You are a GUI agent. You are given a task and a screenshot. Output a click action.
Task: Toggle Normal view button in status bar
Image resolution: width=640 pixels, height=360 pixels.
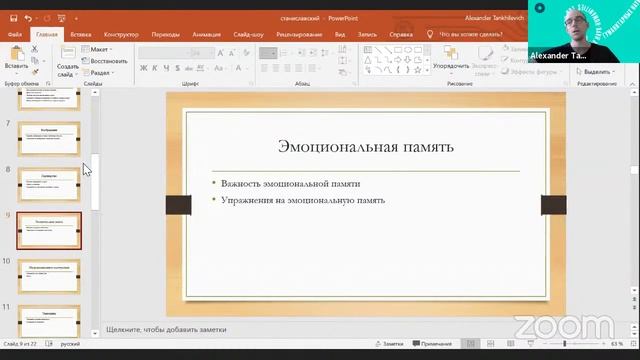tap(471, 344)
